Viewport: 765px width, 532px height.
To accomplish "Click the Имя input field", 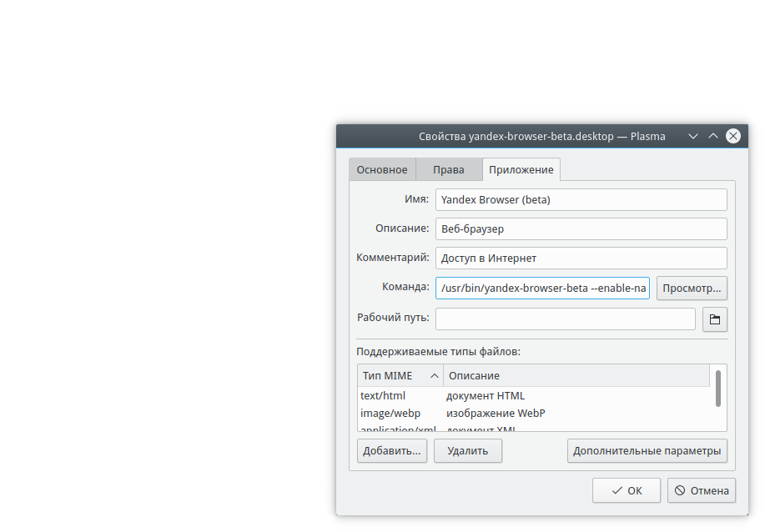I will (581, 200).
